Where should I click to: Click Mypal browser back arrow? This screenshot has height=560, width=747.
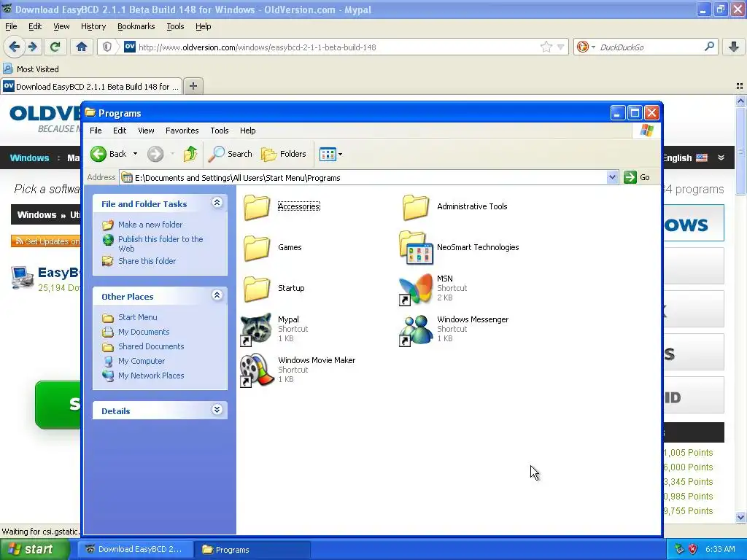14,47
